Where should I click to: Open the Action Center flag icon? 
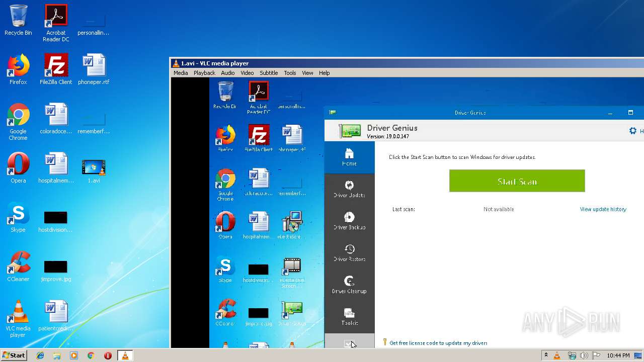point(596,355)
